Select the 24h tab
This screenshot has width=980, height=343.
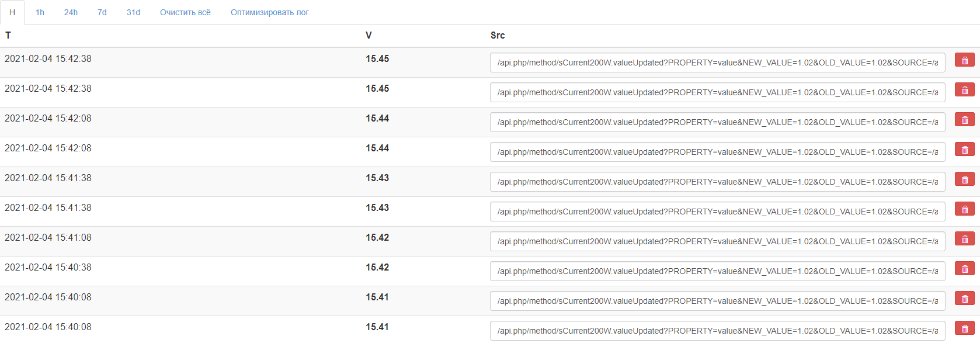(x=71, y=12)
